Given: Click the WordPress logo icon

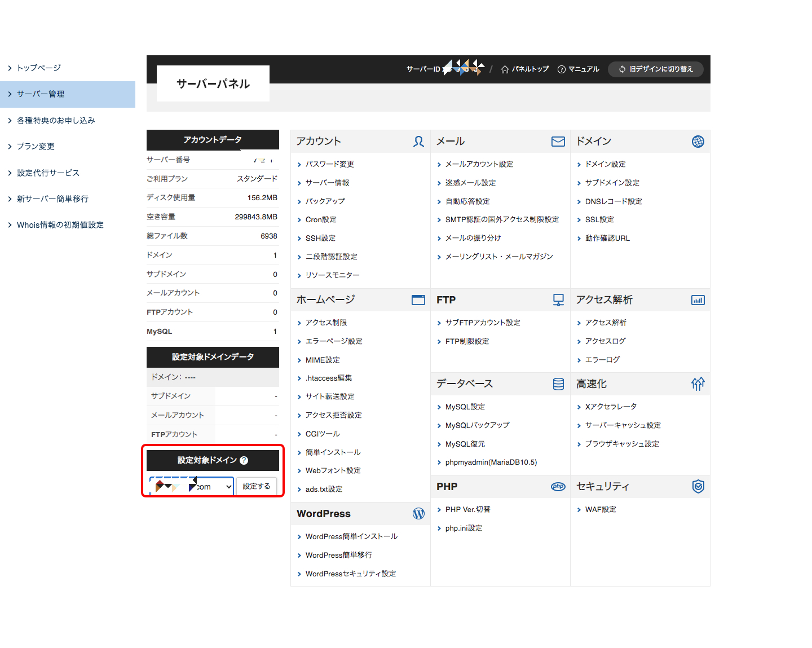Looking at the screenshot, I should tap(418, 514).
